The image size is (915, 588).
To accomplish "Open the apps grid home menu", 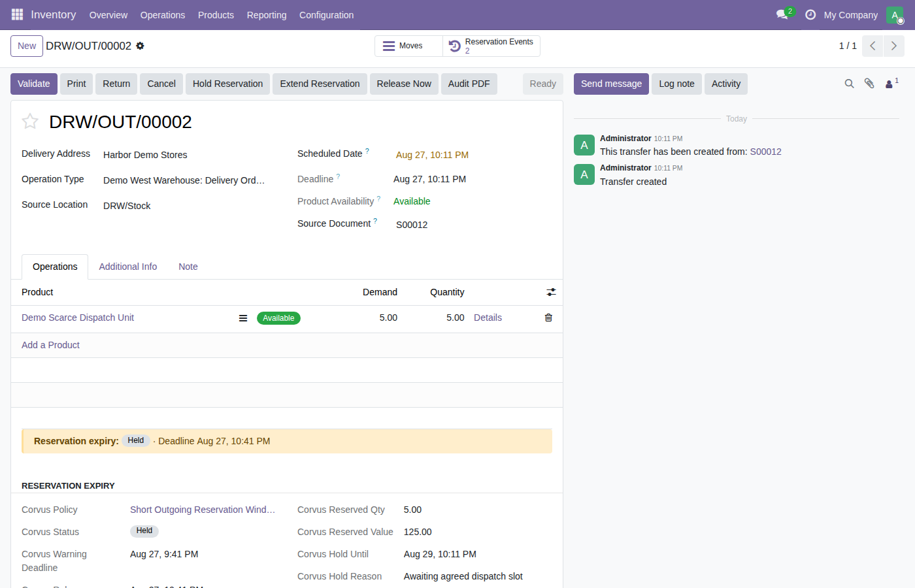I will (17, 14).
